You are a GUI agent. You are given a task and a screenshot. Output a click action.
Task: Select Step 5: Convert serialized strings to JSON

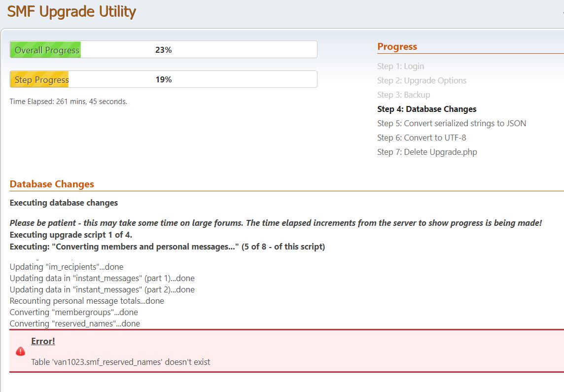(452, 123)
